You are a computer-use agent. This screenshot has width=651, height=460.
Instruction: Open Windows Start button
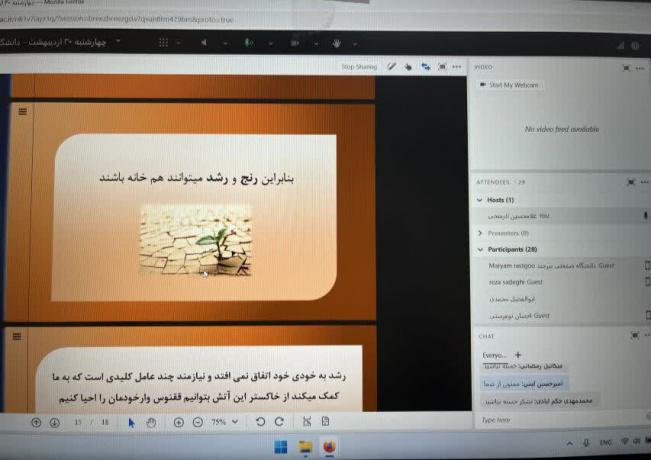[x=281, y=447]
